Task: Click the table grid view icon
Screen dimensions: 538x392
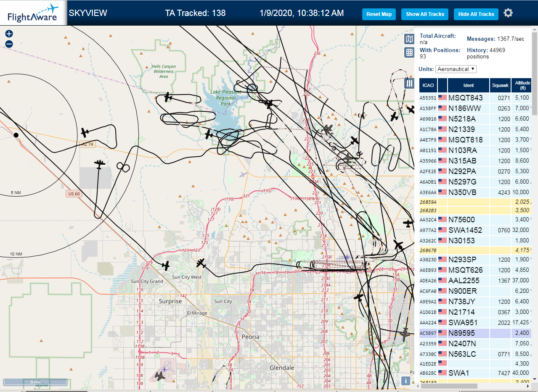Action: [x=409, y=53]
